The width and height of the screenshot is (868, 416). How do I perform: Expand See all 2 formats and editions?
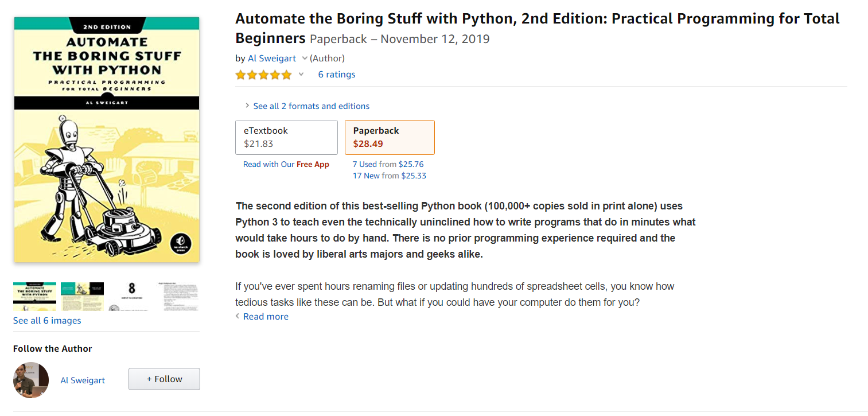[x=311, y=106]
